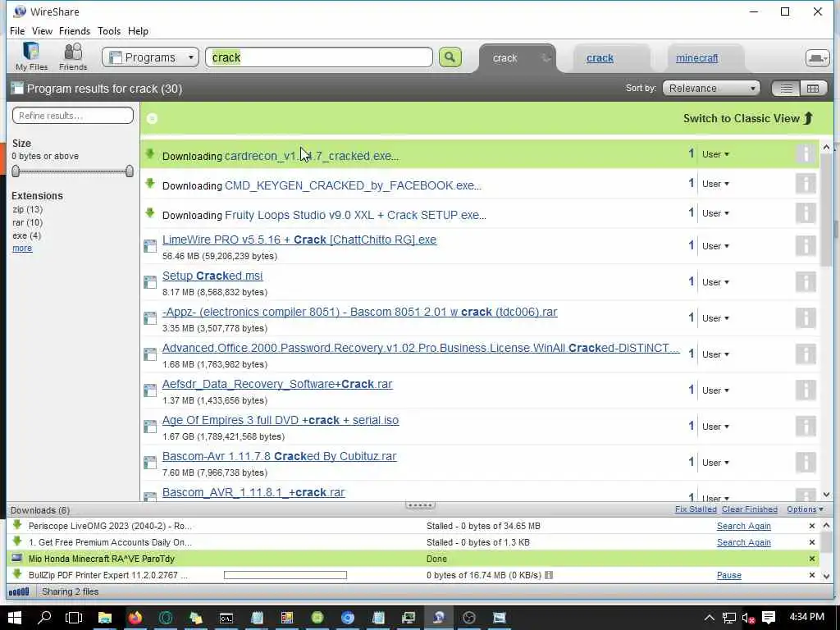Show hidden system tray icons
The height and width of the screenshot is (630, 840).
(x=710, y=619)
